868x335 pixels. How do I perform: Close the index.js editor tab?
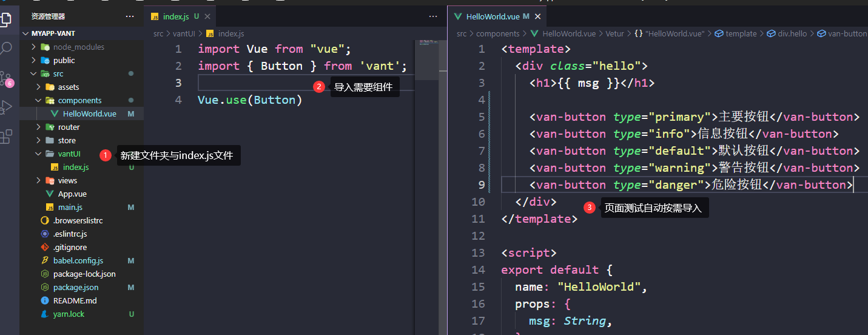208,16
